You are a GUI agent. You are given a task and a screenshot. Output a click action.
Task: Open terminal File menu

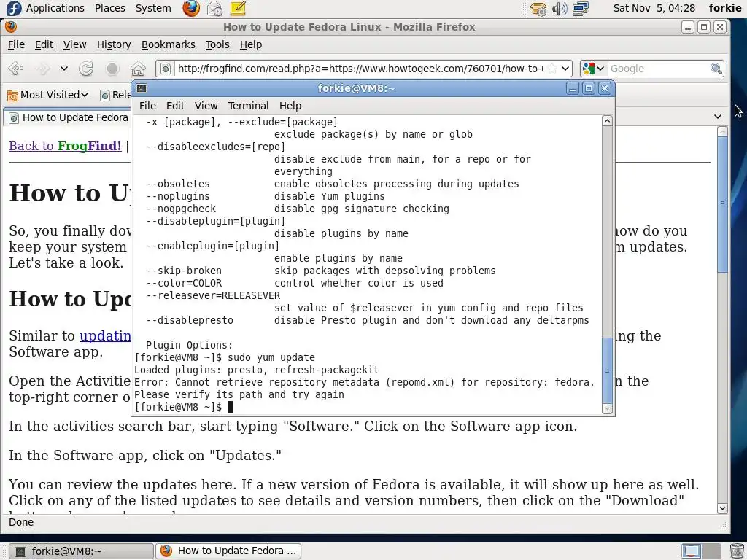147,106
